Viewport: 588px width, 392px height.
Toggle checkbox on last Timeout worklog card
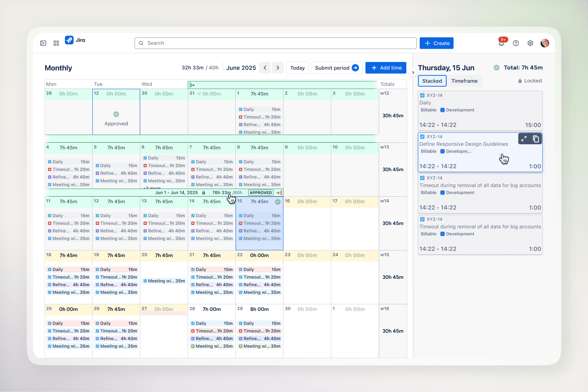pos(422,219)
